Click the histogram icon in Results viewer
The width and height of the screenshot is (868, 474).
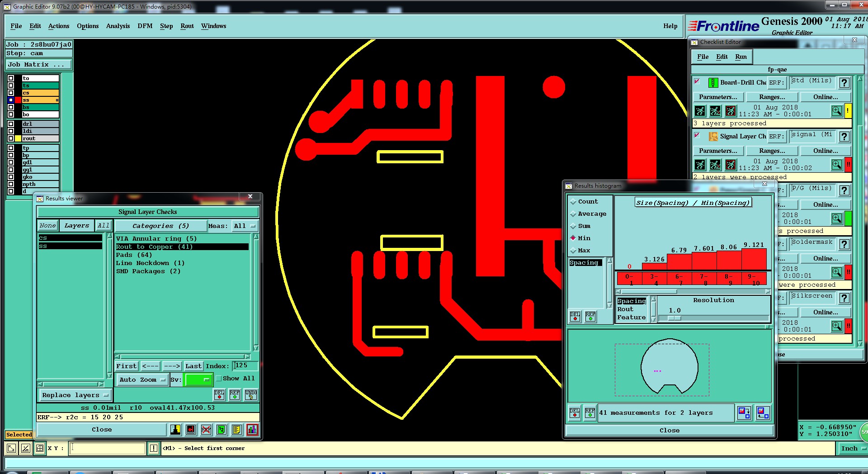[x=252, y=430]
